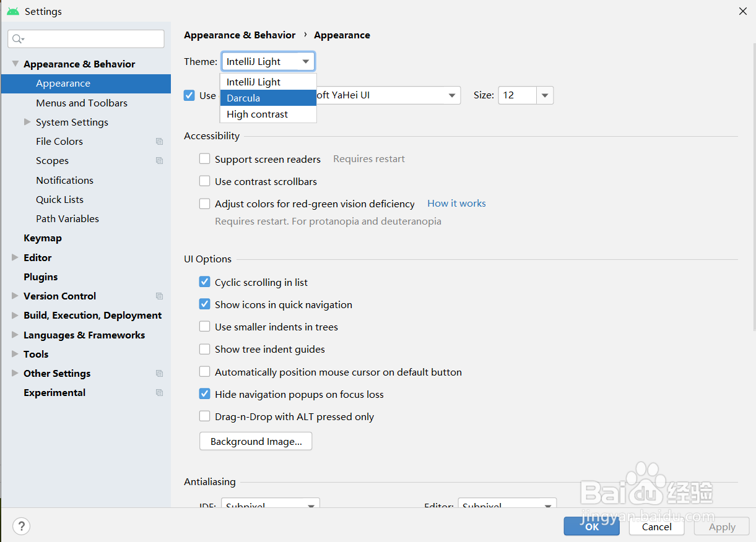
Task: Click the Android Studio logo icon
Action: tap(13, 11)
